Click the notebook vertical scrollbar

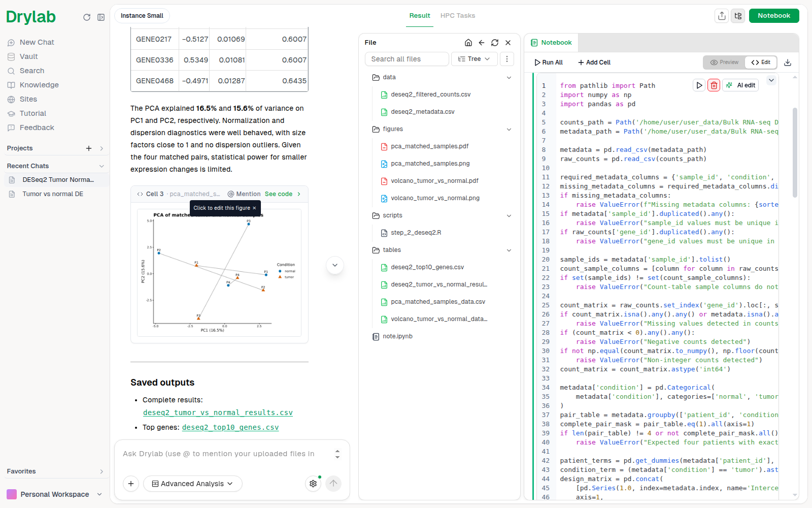(x=795, y=152)
